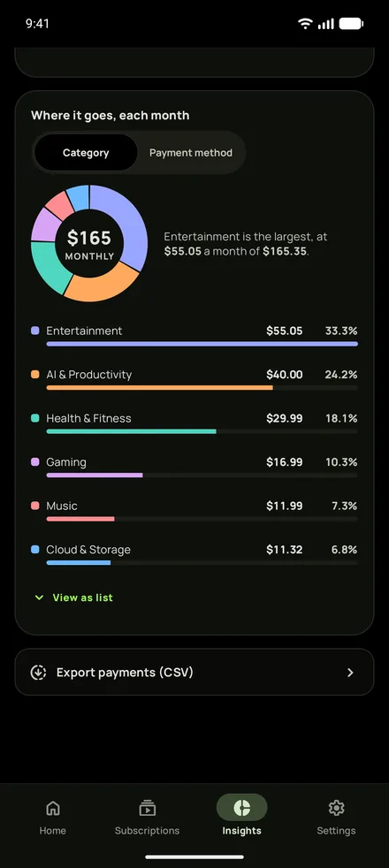Tap the Wi-Fi status icon
The image size is (389, 868).
coord(305,23)
